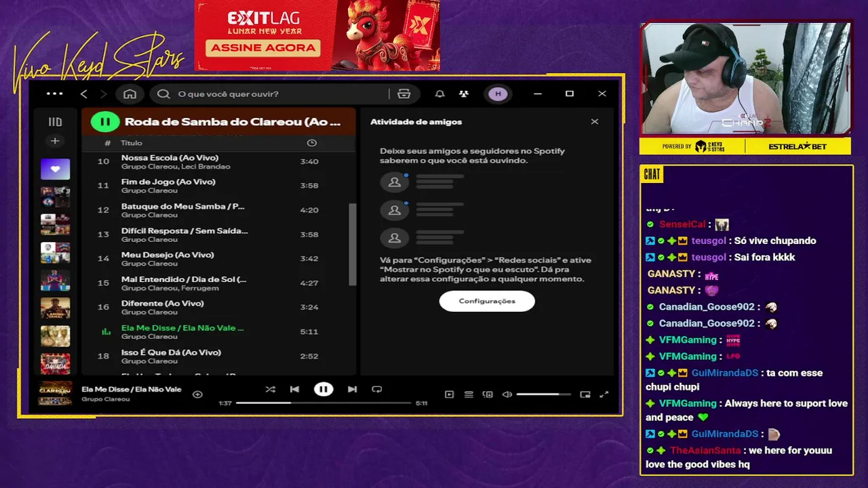Play Mal Entendido / Dia de Sol

point(218,283)
